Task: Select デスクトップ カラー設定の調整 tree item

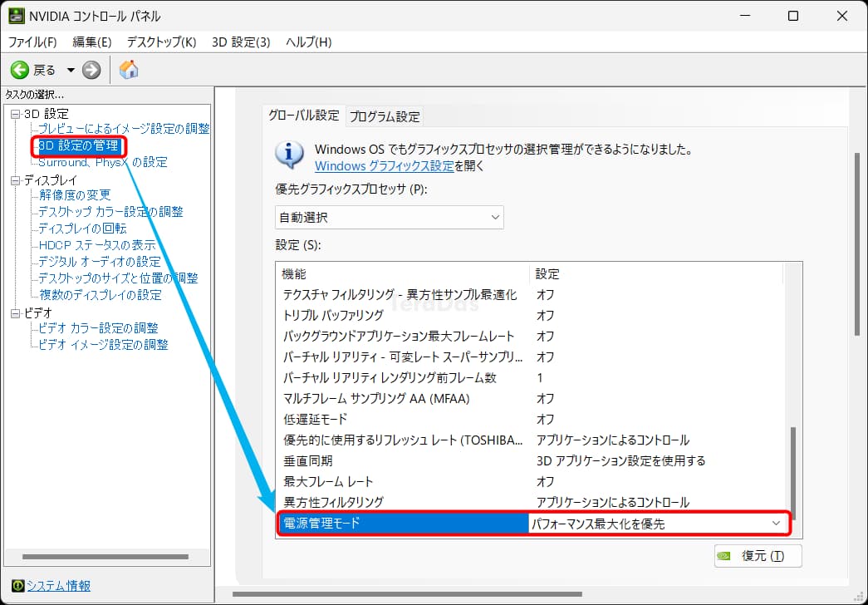Action: click(x=110, y=212)
